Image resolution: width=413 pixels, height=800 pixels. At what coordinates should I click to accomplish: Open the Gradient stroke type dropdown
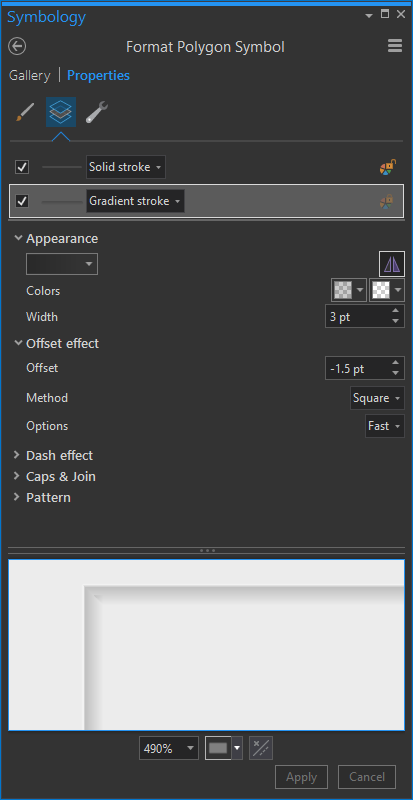pos(135,201)
